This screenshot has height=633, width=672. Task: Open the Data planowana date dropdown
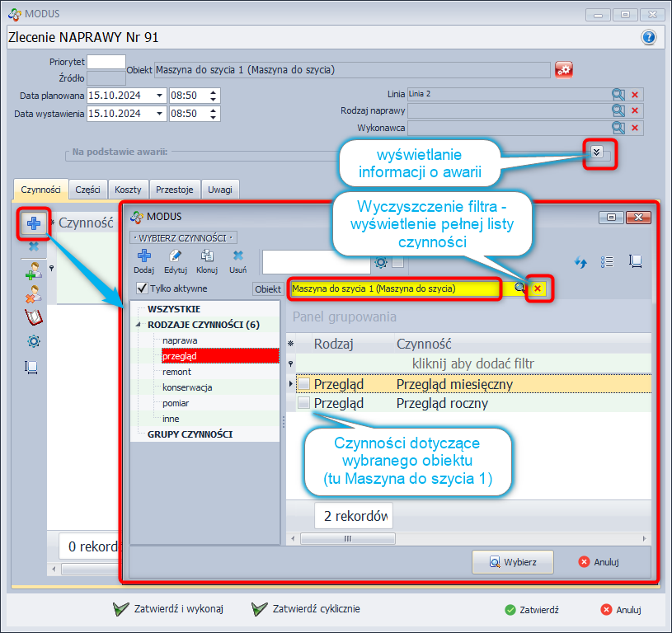click(x=159, y=96)
